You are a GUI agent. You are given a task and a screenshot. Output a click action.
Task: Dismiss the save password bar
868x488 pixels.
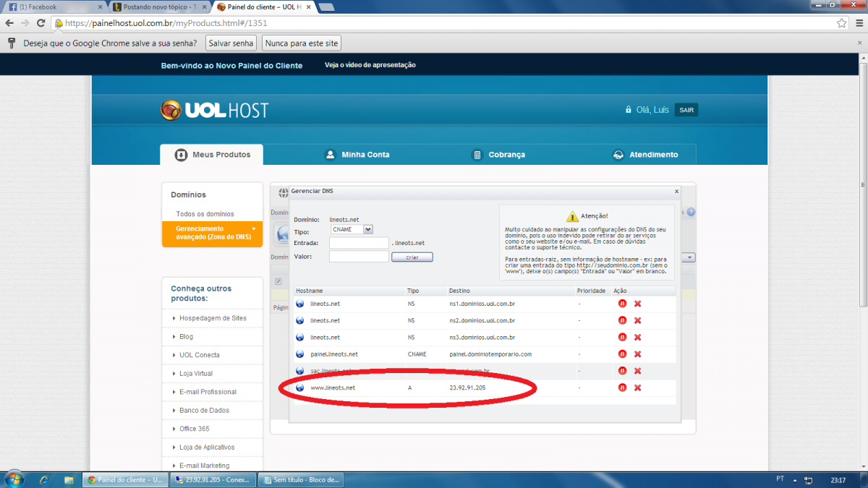pyautogui.click(x=859, y=43)
